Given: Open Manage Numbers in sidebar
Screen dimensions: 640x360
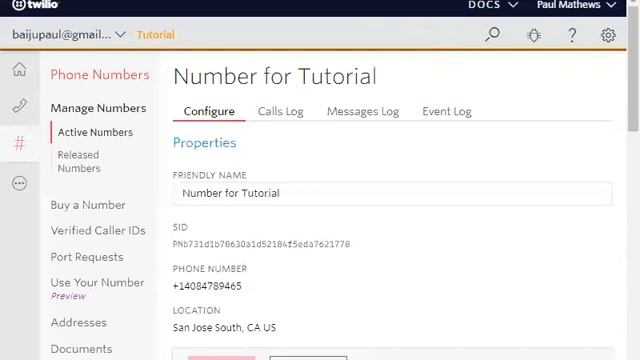Looking at the screenshot, I should point(98,108).
